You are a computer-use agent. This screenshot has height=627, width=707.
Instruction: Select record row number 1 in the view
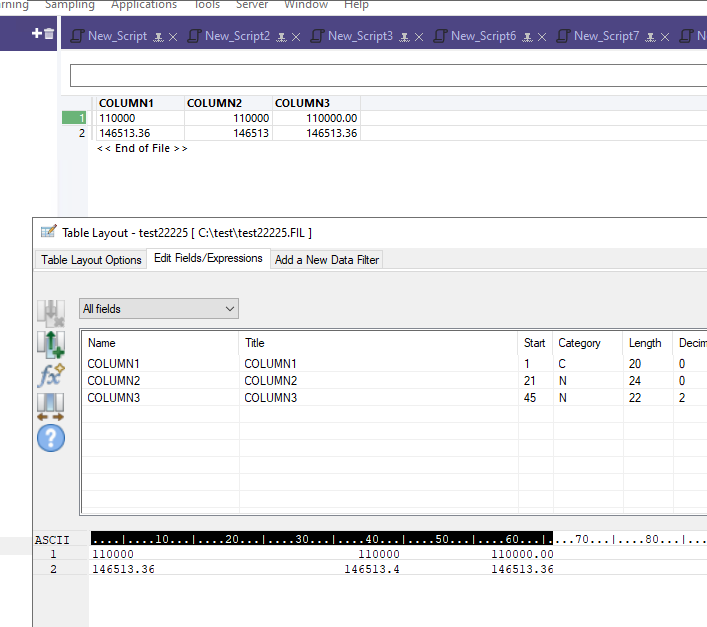click(x=74, y=118)
